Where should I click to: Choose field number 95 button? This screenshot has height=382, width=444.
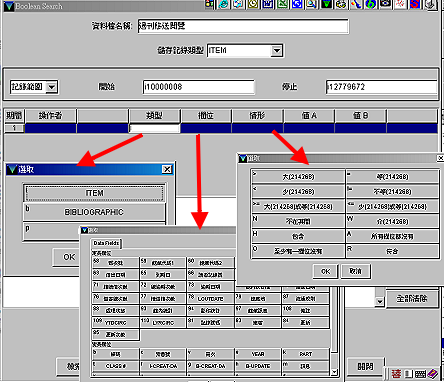(115, 334)
